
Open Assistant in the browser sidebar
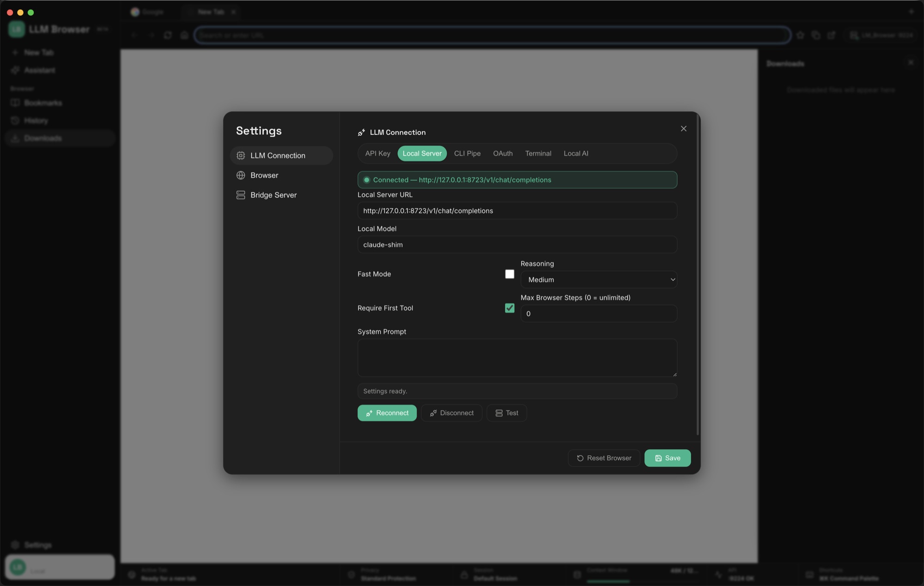click(x=60, y=70)
